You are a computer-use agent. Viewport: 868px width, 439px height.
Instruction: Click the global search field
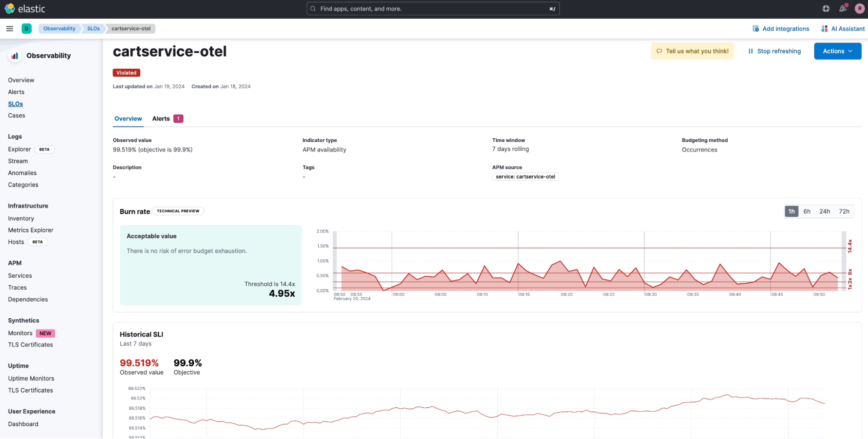click(x=432, y=9)
